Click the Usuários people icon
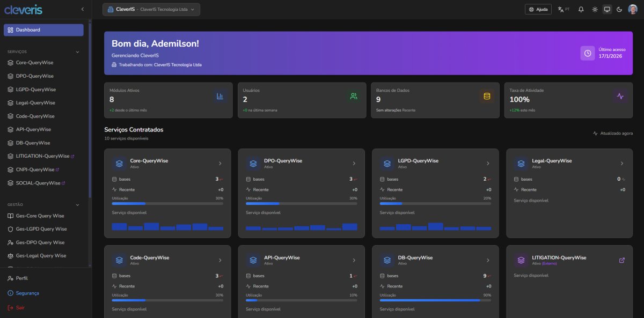 [353, 97]
